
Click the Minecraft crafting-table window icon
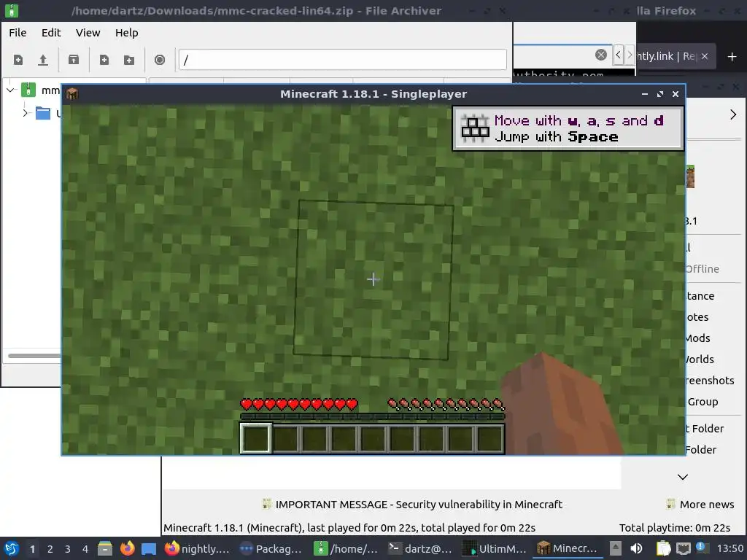72,94
